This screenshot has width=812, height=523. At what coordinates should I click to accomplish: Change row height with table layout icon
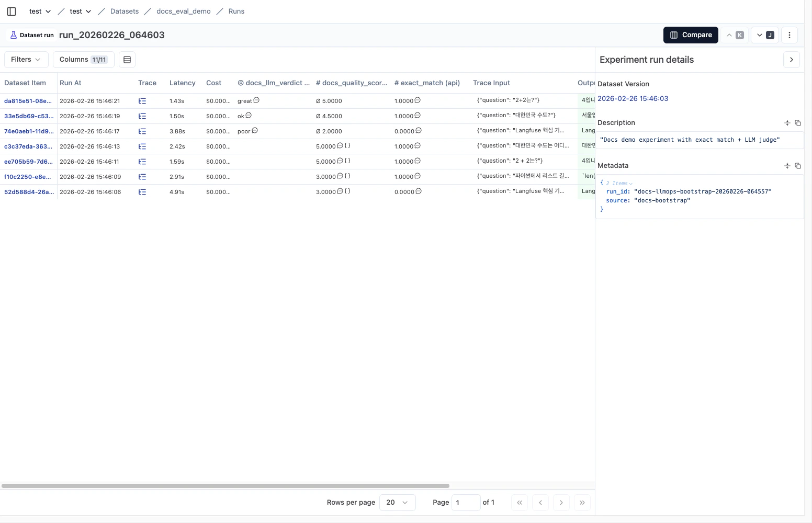tap(127, 60)
